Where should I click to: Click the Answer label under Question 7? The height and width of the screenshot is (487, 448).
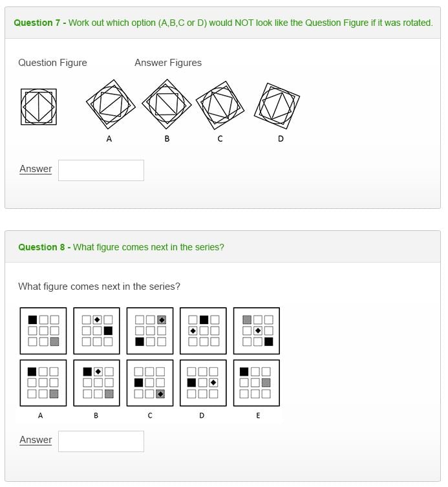[36, 169]
